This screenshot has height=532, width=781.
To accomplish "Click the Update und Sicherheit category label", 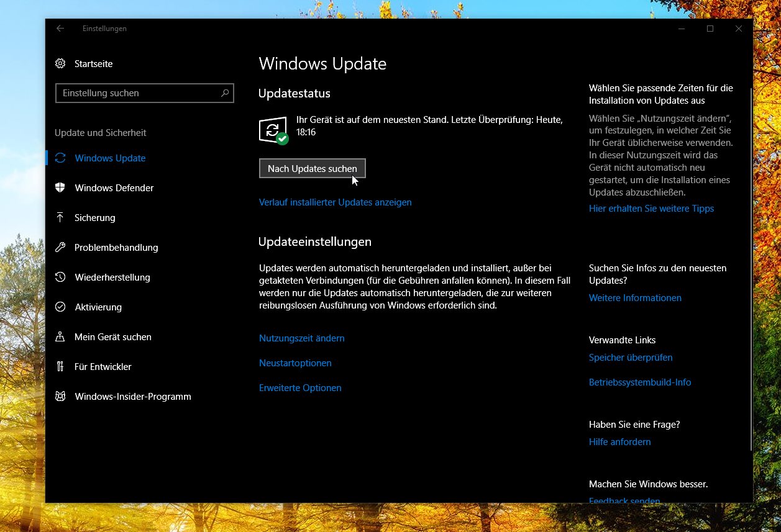I will tap(101, 133).
